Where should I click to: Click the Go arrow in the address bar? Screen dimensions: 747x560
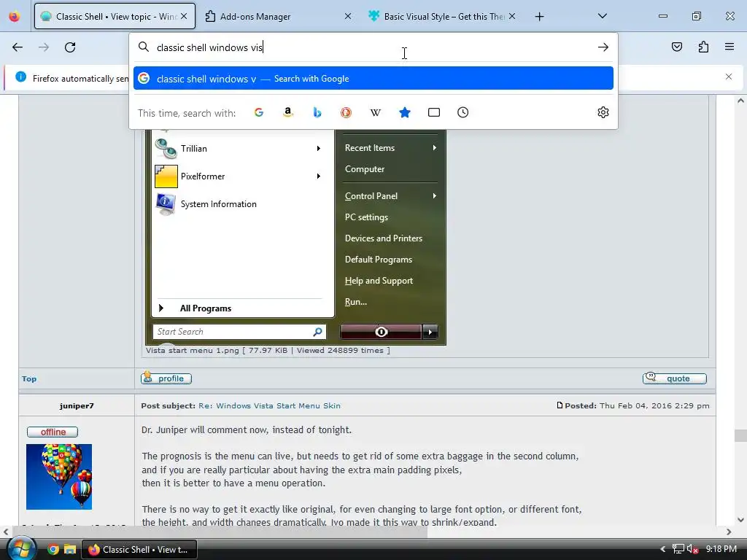pos(603,47)
